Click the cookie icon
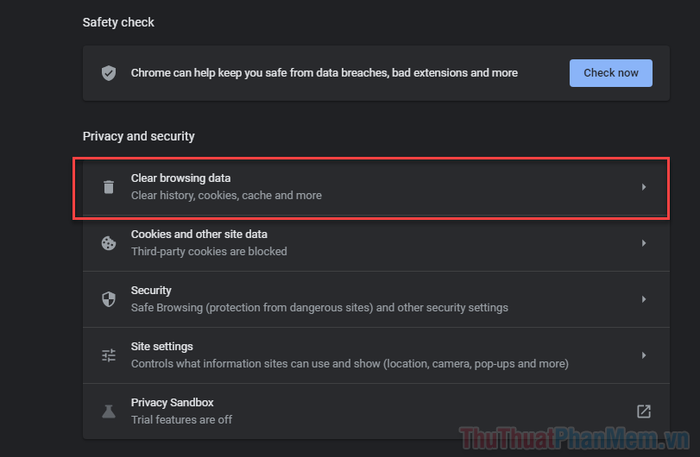The width and height of the screenshot is (700, 457). pos(108,243)
